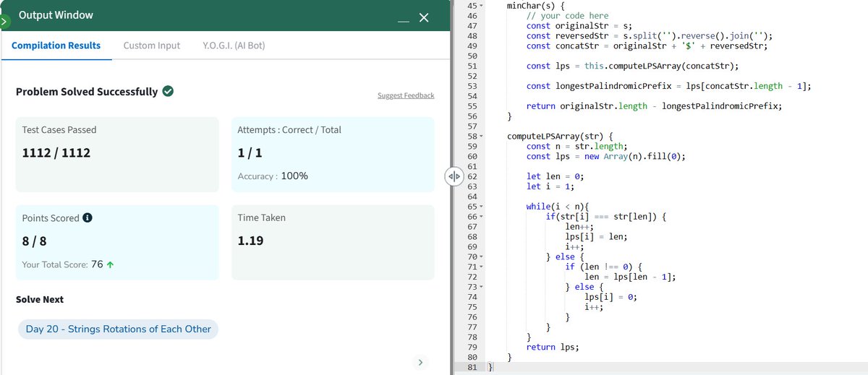Click the computeLPSArray(str) function definition line

tap(561, 136)
